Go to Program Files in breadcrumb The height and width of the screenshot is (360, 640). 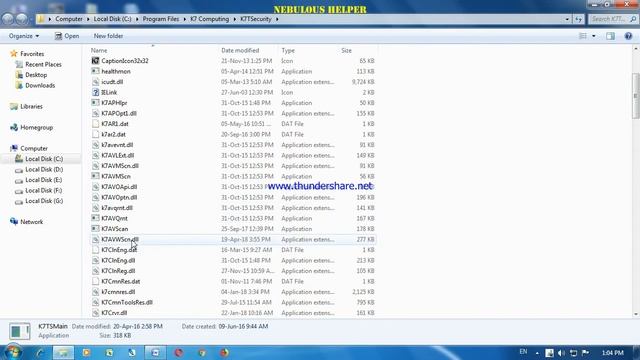[x=160, y=19]
